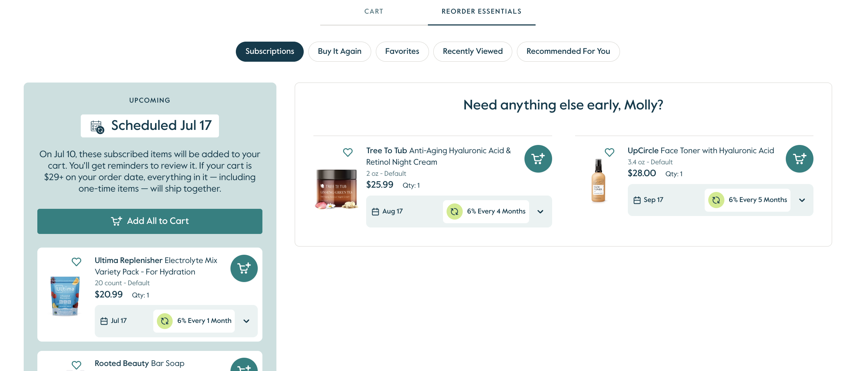Click the $25.99 price of Tree To Tub
The image size is (868, 371).
(x=380, y=185)
